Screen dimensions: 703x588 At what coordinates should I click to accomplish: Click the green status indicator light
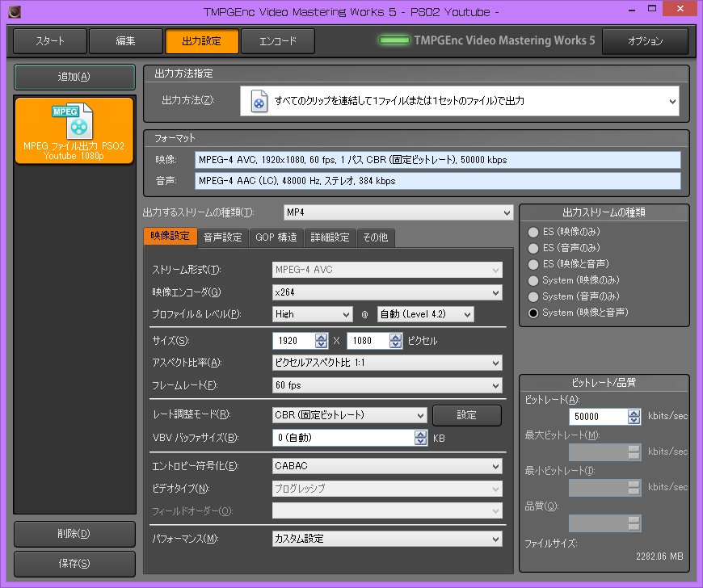pyautogui.click(x=394, y=40)
